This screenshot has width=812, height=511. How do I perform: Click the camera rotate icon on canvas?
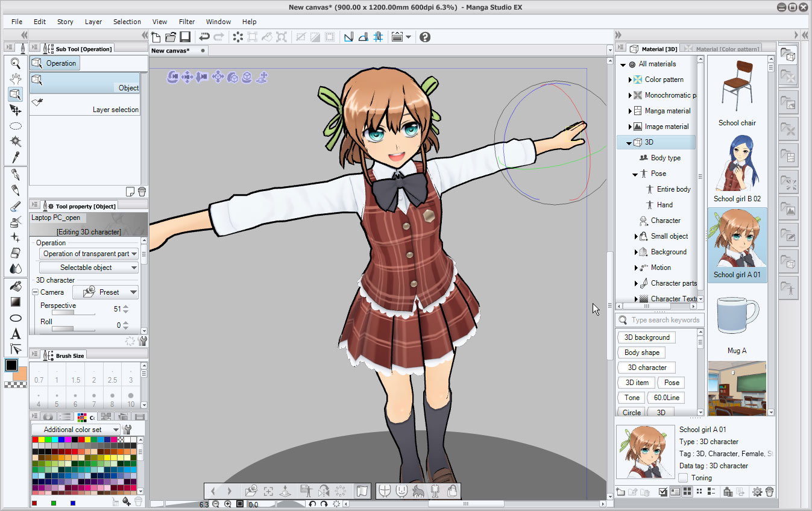point(173,77)
